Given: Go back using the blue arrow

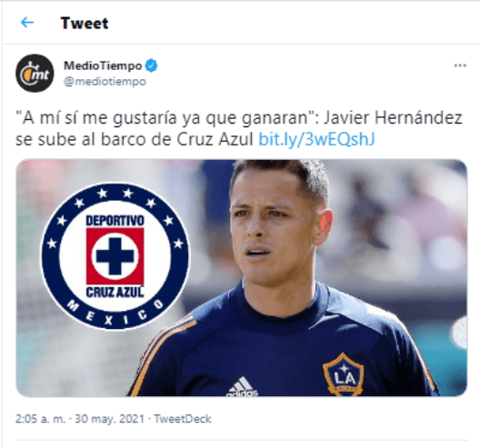Looking at the screenshot, I should (27, 23).
